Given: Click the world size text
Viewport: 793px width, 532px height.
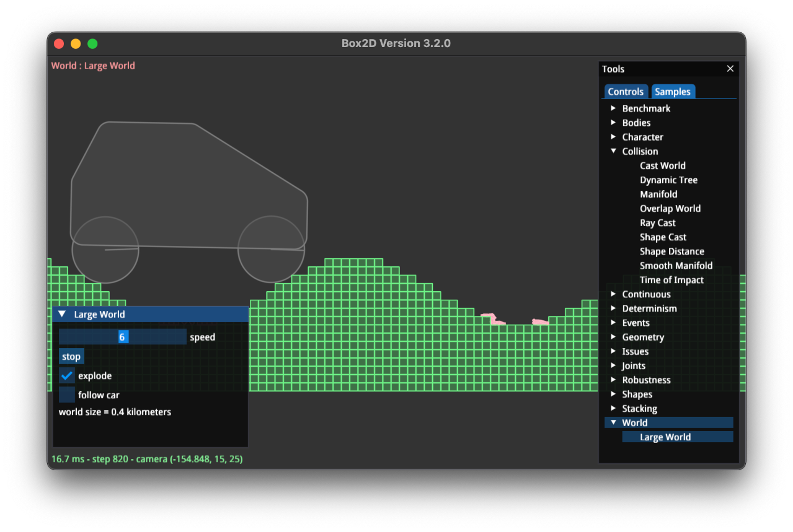Looking at the screenshot, I should tap(115, 412).
